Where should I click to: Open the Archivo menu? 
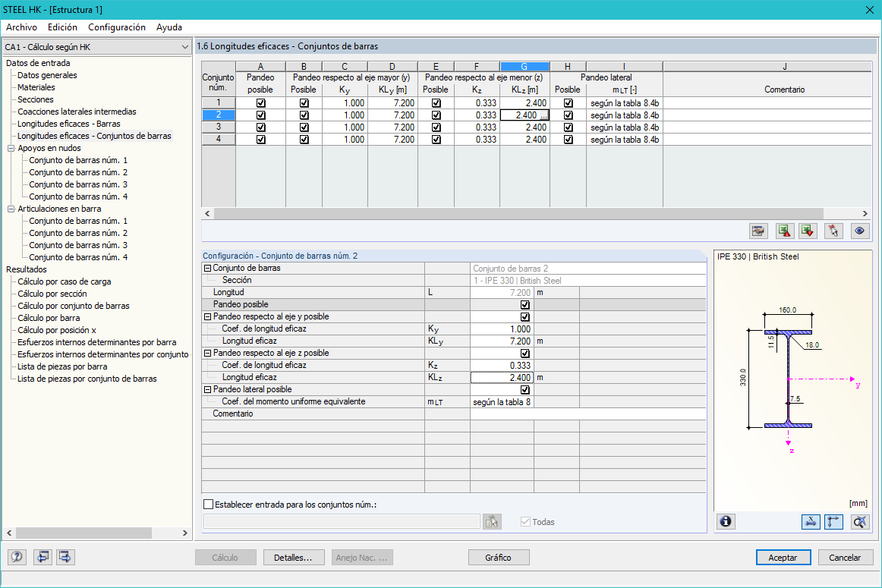[x=21, y=27]
